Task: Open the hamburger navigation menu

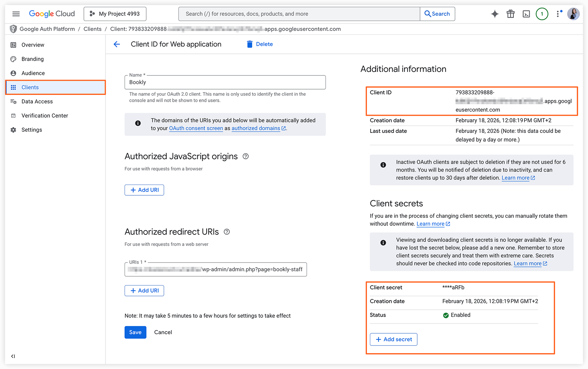Action: (16, 14)
